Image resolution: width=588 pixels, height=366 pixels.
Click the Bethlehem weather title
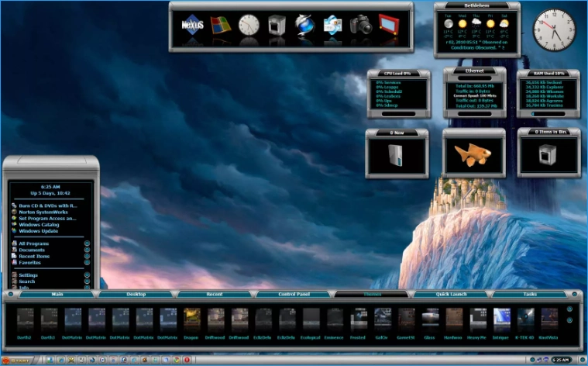click(x=476, y=5)
